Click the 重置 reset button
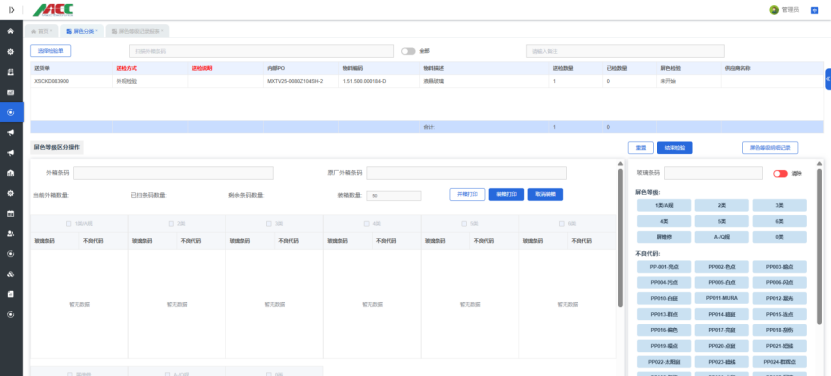The image size is (831, 376). point(641,148)
